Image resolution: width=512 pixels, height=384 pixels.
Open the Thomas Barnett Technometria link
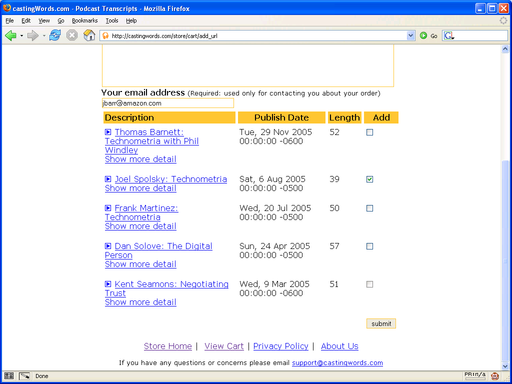pyautogui.click(x=152, y=141)
